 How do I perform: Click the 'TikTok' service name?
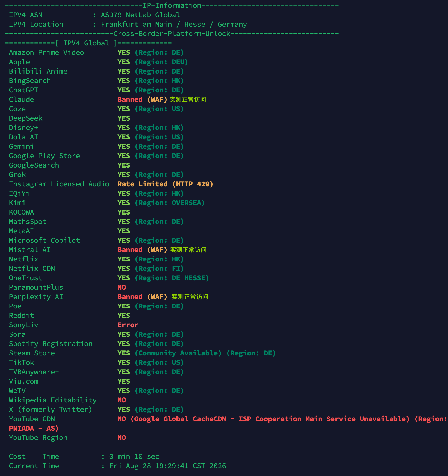click(21, 362)
